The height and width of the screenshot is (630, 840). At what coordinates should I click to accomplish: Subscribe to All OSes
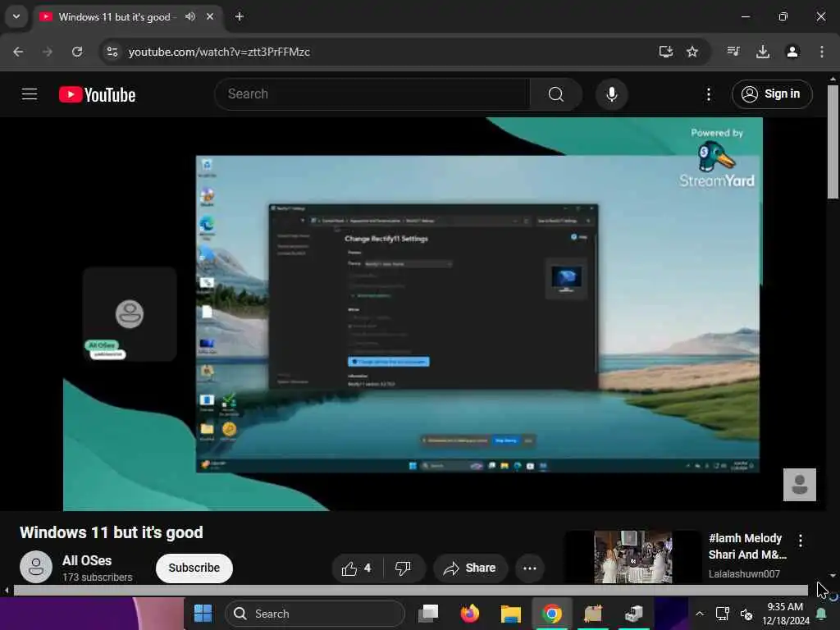click(194, 568)
